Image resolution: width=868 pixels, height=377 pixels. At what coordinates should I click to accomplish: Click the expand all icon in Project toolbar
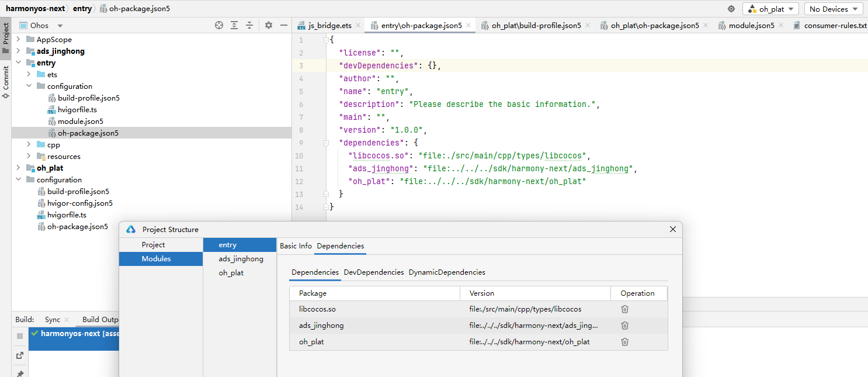click(x=234, y=25)
